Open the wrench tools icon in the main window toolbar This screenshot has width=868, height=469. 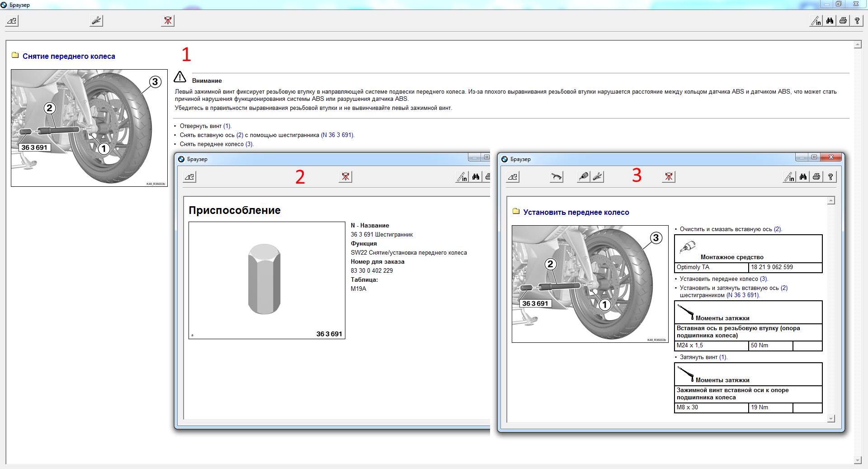click(96, 21)
